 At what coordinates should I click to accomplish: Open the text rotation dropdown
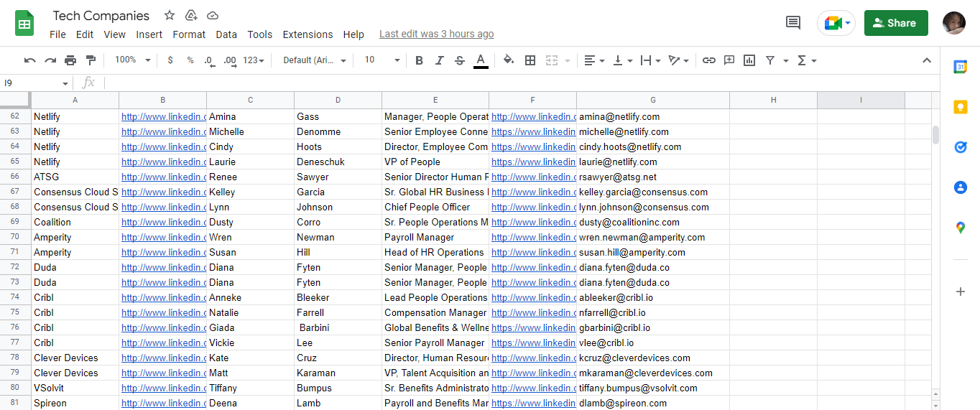point(678,60)
